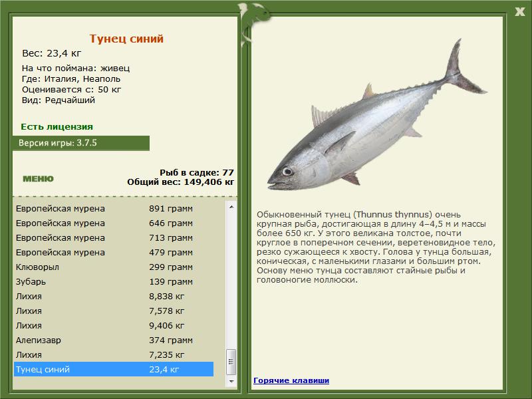Select Европейская мурена 713 грамм entry
The width and height of the screenshot is (532, 399).
[x=114, y=237]
